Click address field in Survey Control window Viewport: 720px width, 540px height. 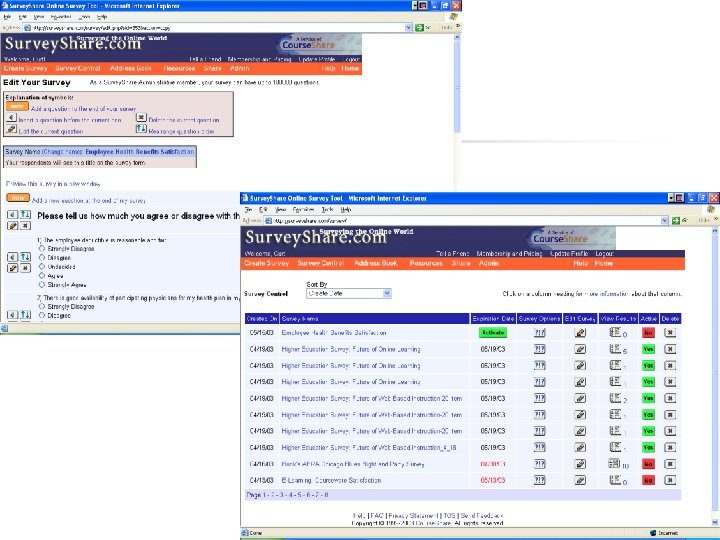pos(467,220)
